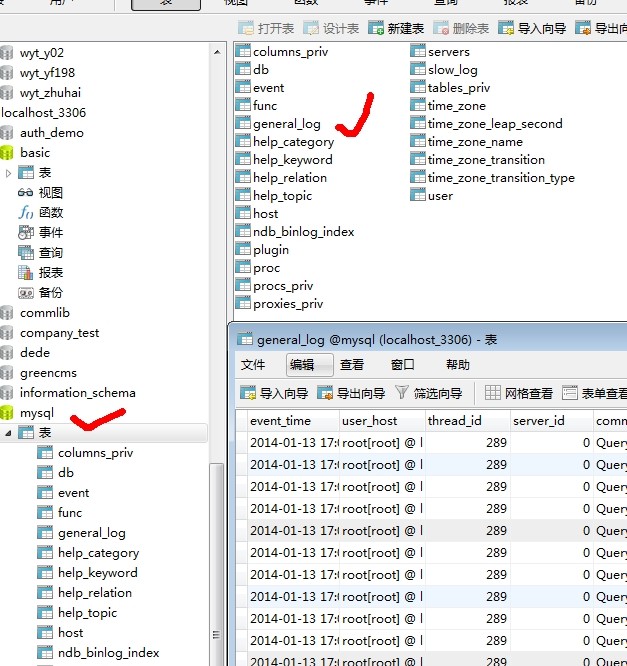Click 导出向导 button in general_log window

click(325, 393)
